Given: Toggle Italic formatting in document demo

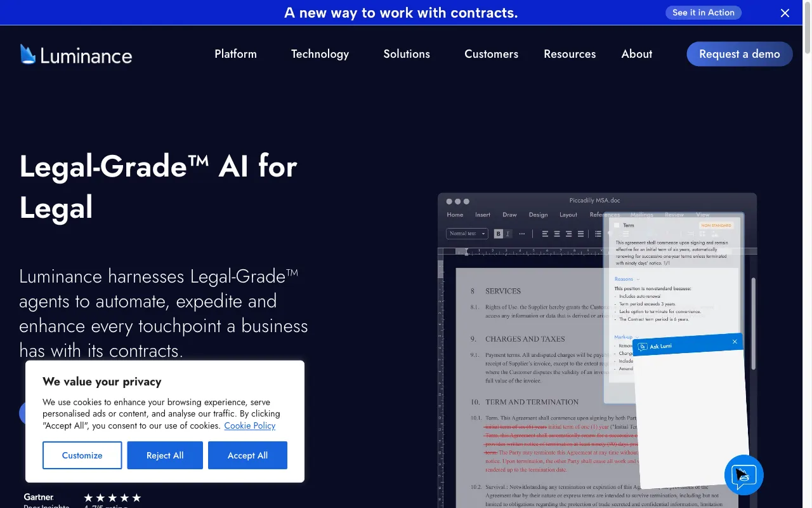Looking at the screenshot, I should click(507, 234).
